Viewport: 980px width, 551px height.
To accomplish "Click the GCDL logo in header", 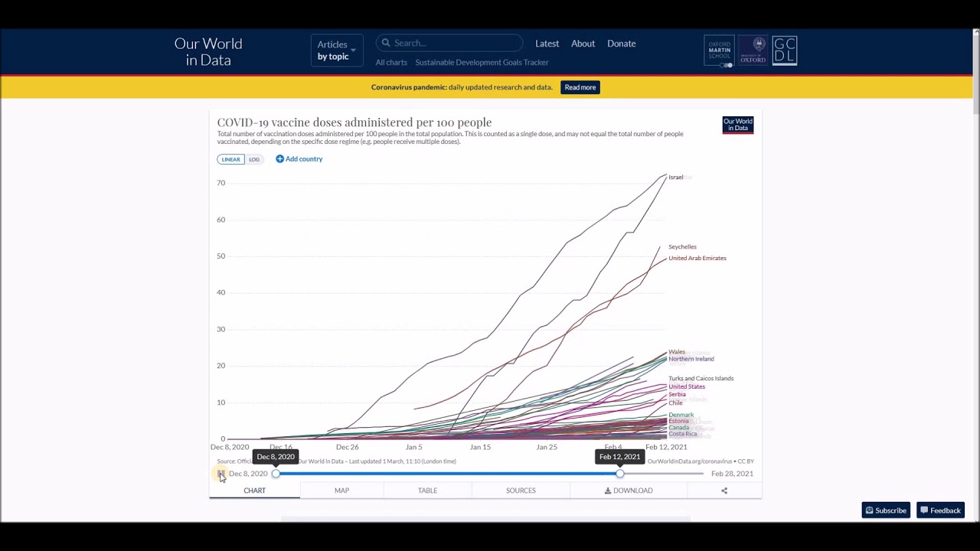I will point(784,51).
